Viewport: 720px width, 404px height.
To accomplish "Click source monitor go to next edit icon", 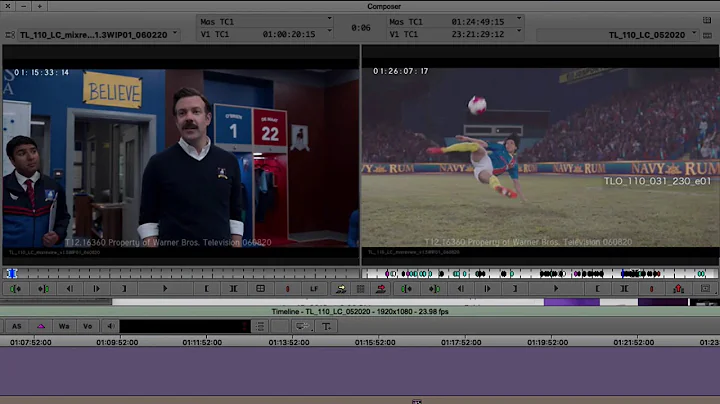I will pyautogui.click(x=43, y=289).
